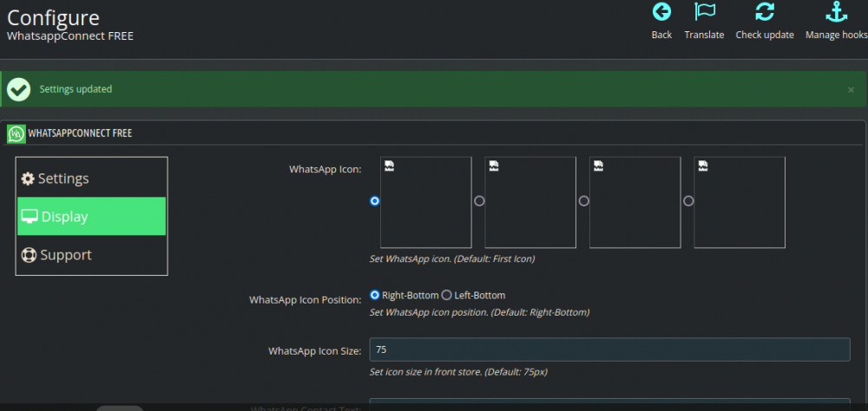
Task: Select the third WhatsApp icon radio button
Action: pos(584,201)
